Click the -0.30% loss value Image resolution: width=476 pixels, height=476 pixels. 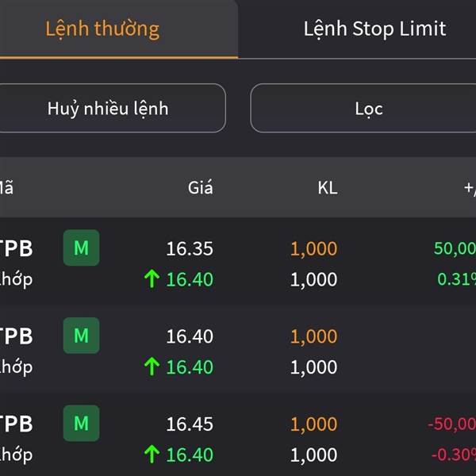[x=453, y=455]
